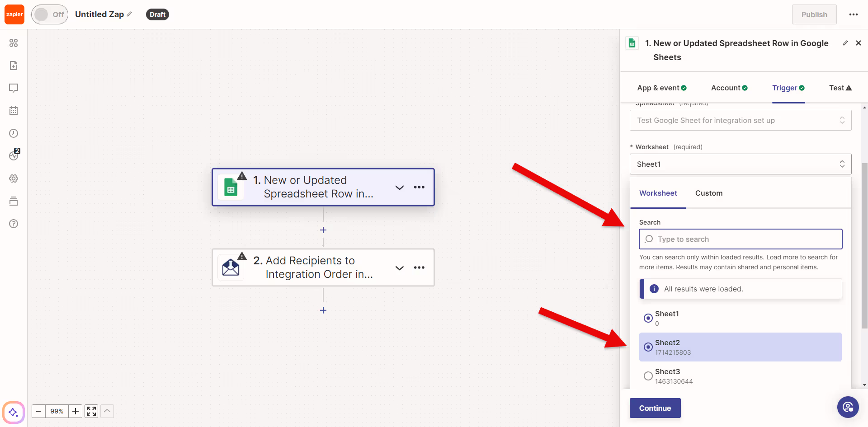Rename the Zap with the pencil icon
Screen dimensions: 868x427
tap(129, 14)
